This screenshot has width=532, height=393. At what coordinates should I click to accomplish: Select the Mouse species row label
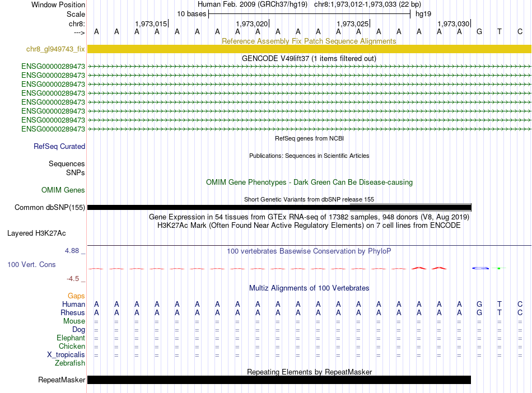tap(74, 321)
